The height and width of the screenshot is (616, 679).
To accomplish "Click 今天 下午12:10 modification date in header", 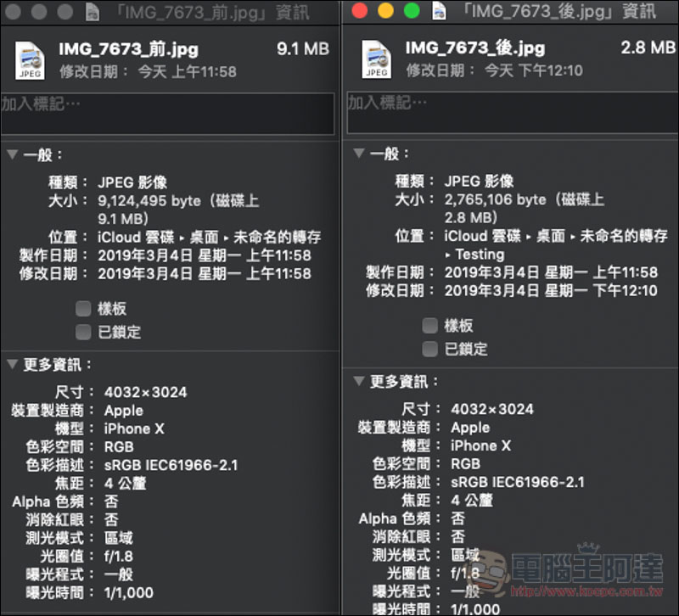I will click(534, 70).
